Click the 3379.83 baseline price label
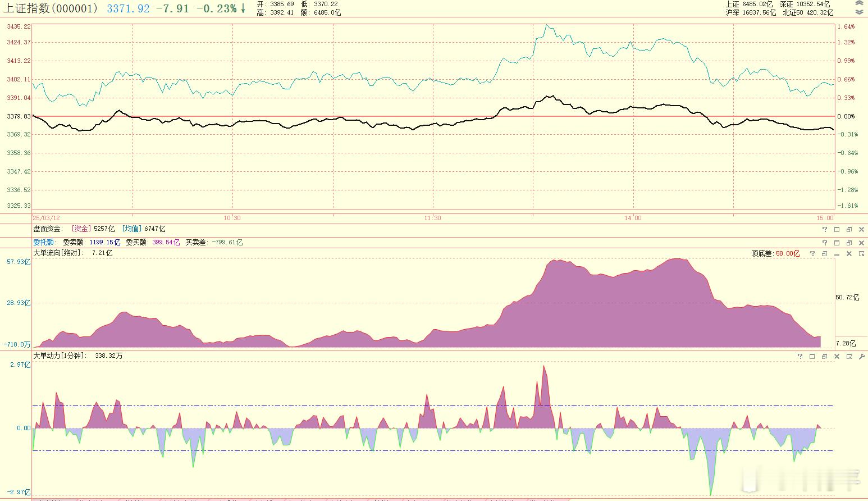This screenshot has height=501, width=868. (19, 116)
